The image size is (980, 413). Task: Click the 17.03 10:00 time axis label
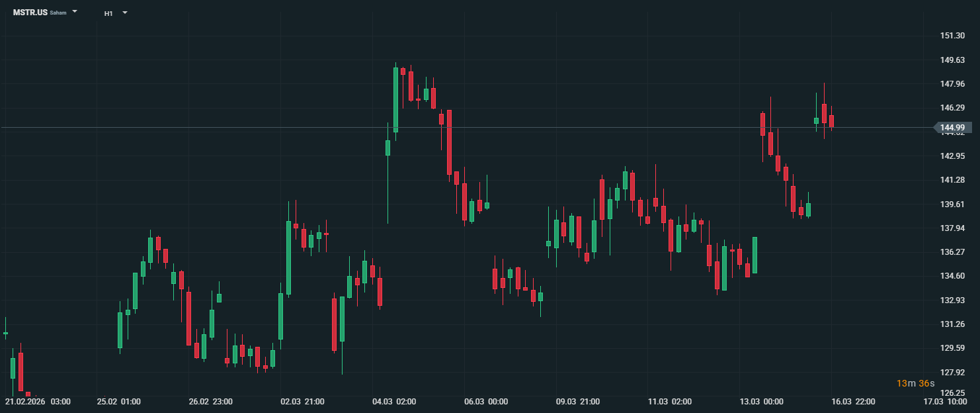(x=946, y=402)
